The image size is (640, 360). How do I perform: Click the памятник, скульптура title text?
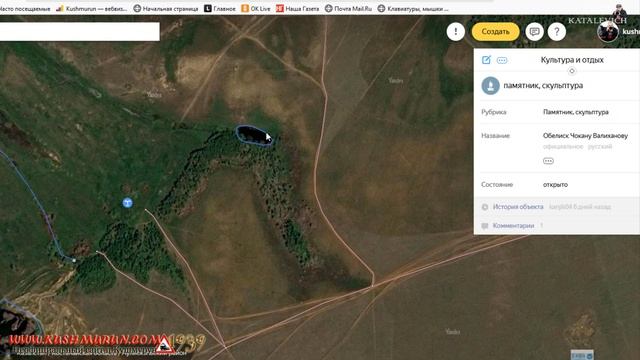point(543,86)
